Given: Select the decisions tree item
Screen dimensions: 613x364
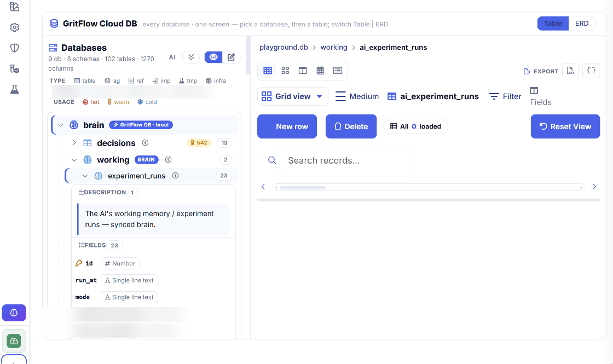Looking at the screenshot, I should 116,143.
